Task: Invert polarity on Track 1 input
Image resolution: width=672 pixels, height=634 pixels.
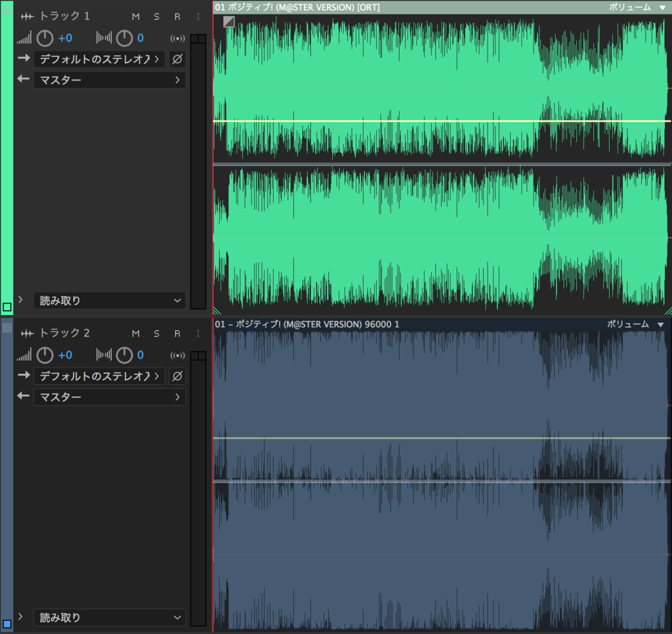Action: tap(177, 58)
